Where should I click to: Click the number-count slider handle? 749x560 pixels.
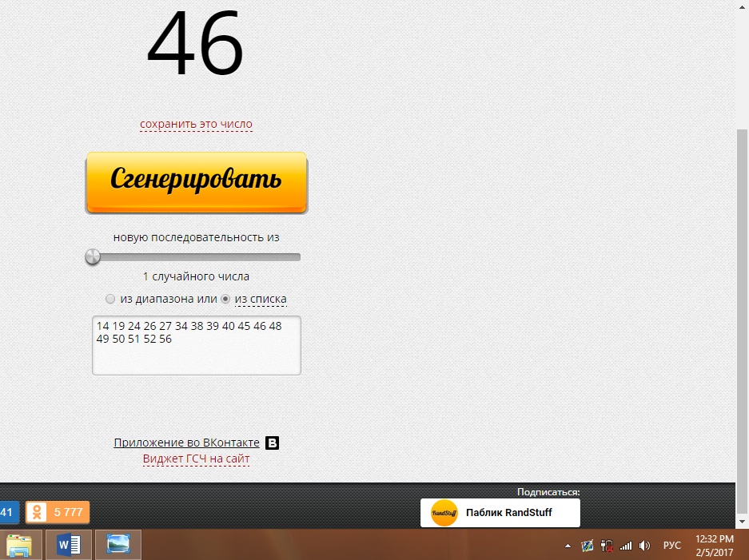pos(94,256)
